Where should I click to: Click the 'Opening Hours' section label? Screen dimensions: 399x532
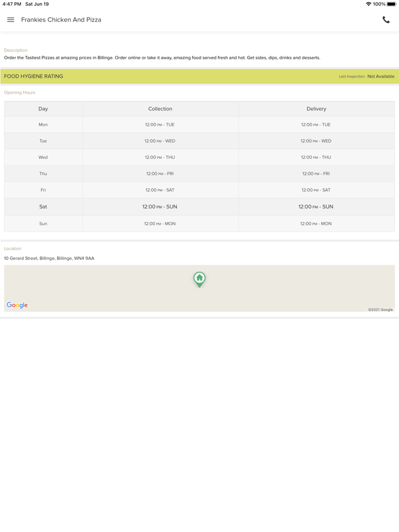click(x=20, y=92)
